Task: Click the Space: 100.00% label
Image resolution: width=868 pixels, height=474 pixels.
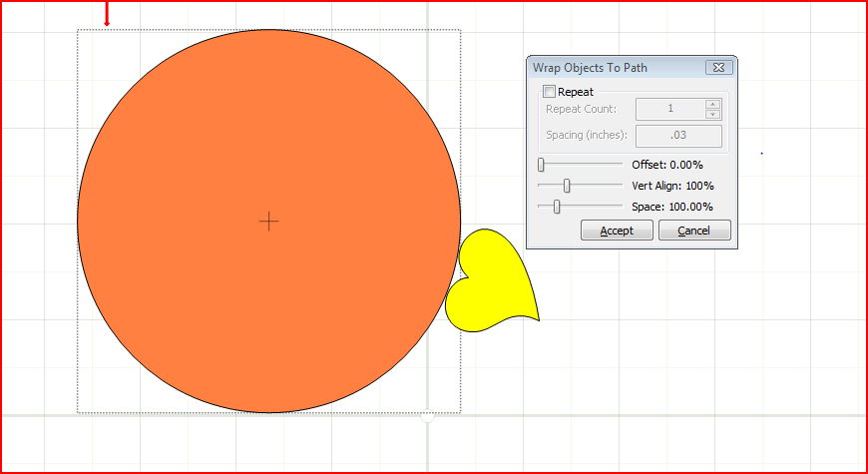Action: (672, 208)
